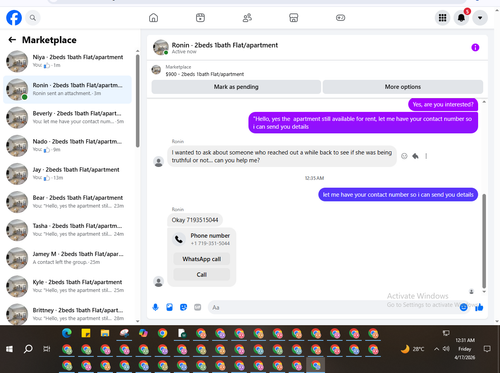Choose a sticker
500x373 pixels.
(x=183, y=307)
